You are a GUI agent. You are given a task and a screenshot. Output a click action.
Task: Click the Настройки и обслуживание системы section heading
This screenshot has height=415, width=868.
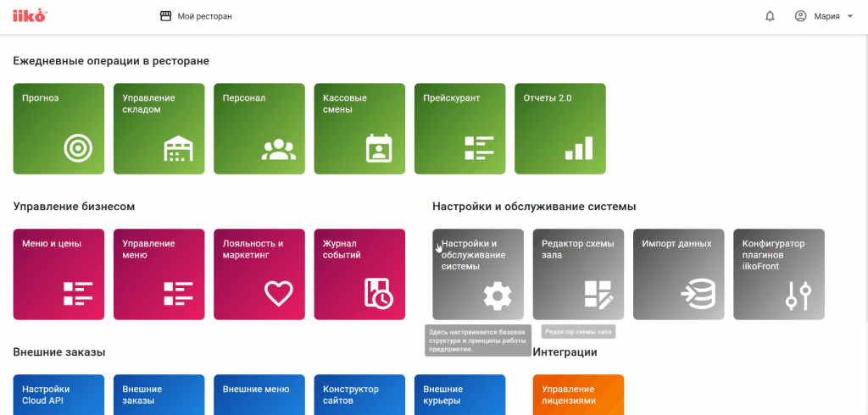[534, 207]
